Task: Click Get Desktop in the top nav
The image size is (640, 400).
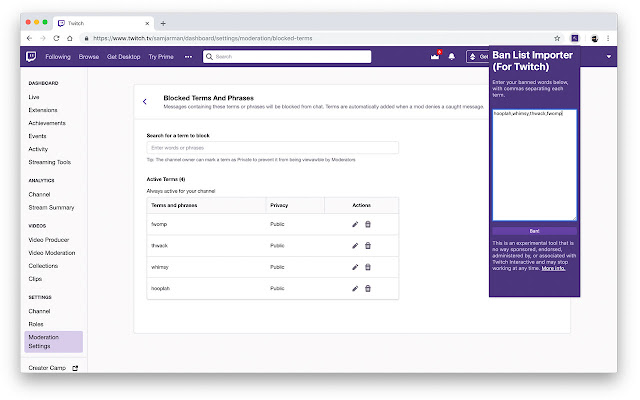Action: coord(124,57)
